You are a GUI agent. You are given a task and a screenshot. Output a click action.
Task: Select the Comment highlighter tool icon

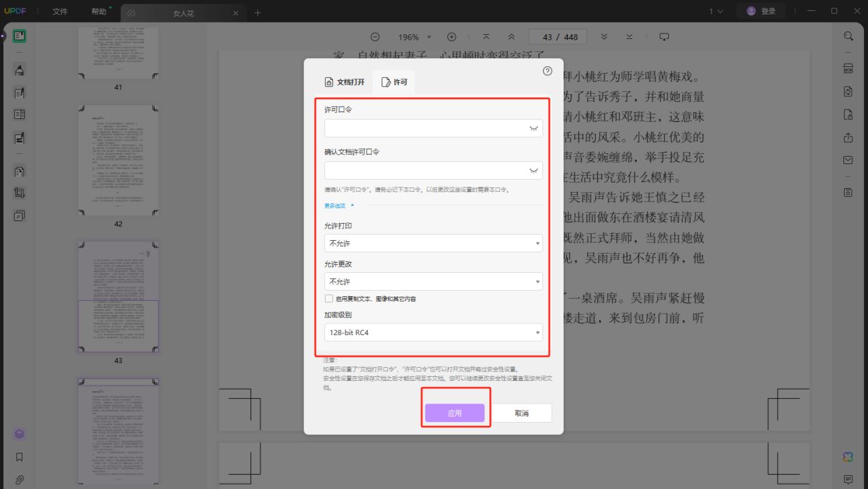click(x=19, y=70)
